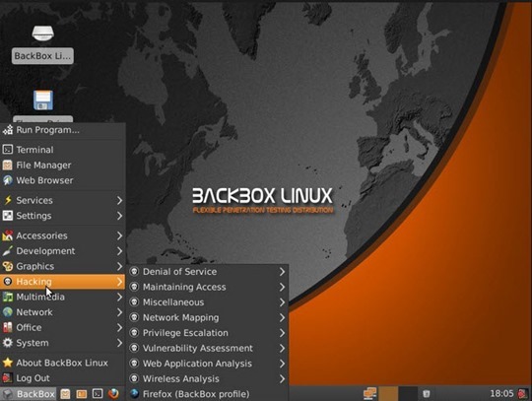Click the Firefox (BackBox profile) globe icon
532x401 pixels.
click(x=134, y=393)
